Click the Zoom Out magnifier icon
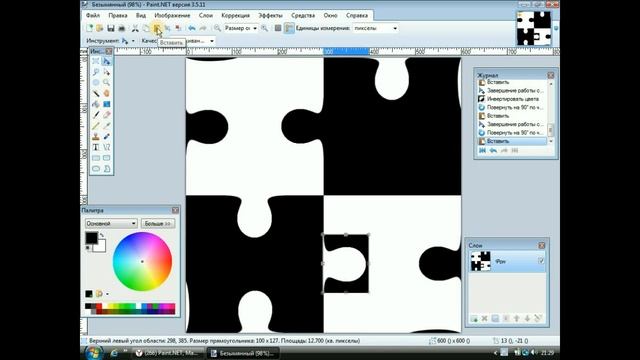This screenshot has width=640, height=360. [217, 28]
